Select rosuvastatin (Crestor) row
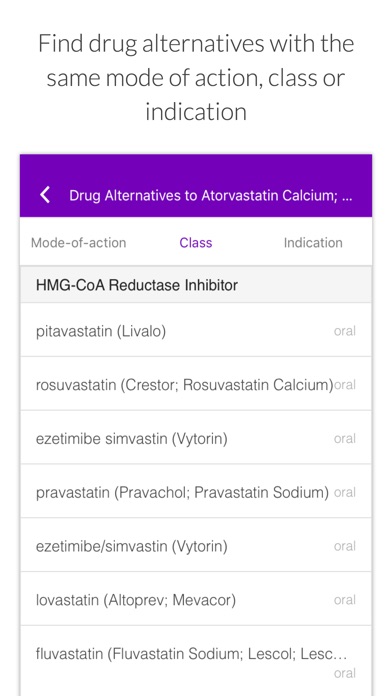The image size is (392, 696). click(196, 384)
